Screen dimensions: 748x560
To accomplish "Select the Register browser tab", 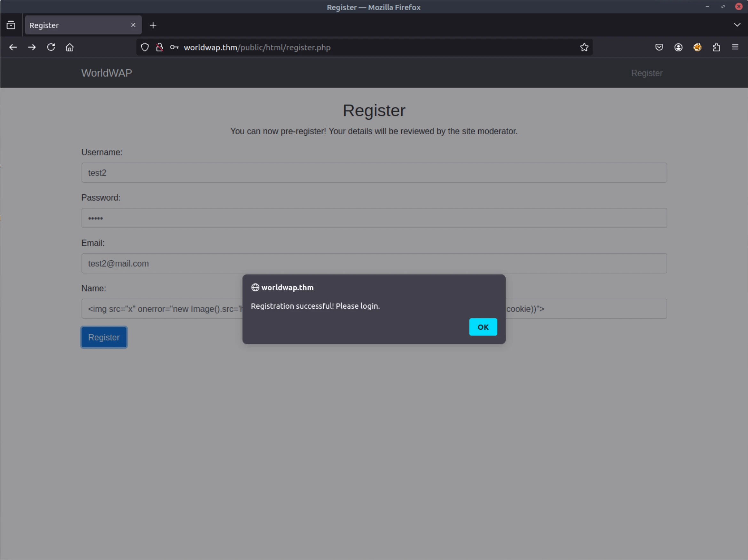I will (75, 25).
